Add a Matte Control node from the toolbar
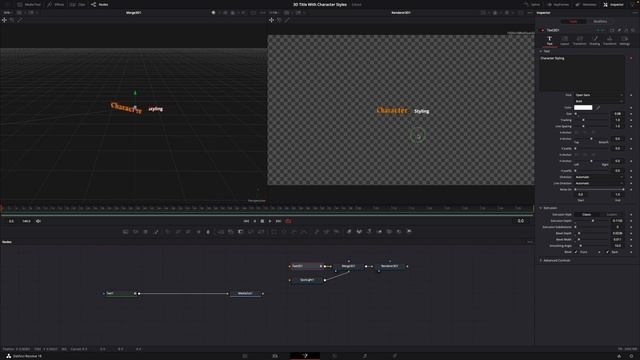The image size is (640, 360). (241, 231)
